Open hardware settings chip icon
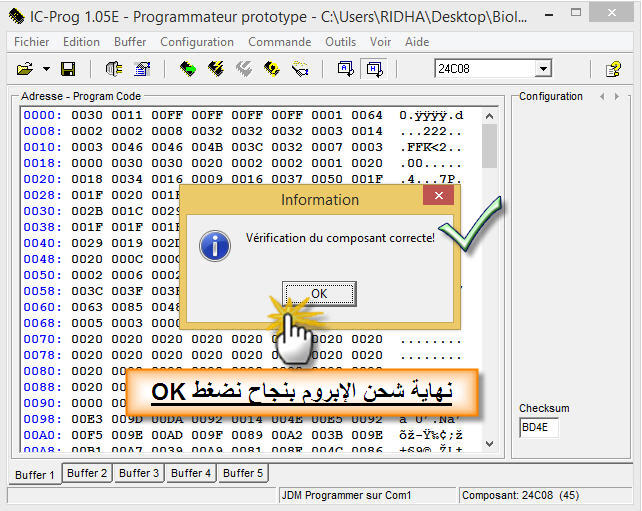642x511 pixels. 113,69
